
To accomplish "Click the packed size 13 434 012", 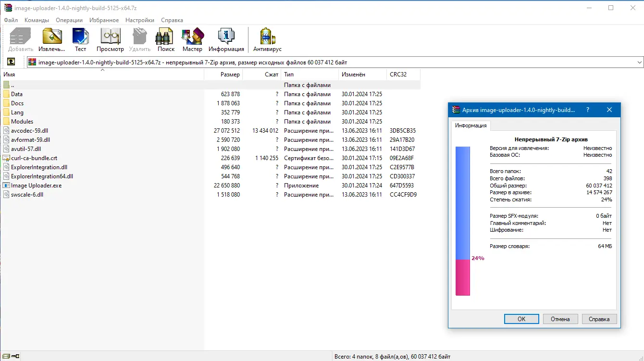I will click(265, 131).
